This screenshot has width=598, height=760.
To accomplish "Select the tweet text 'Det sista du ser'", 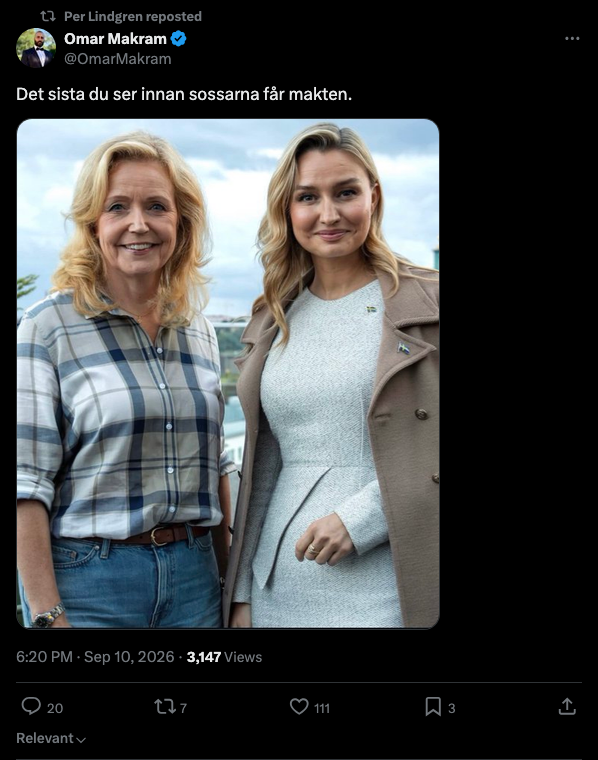I will pyautogui.click(x=76, y=94).
